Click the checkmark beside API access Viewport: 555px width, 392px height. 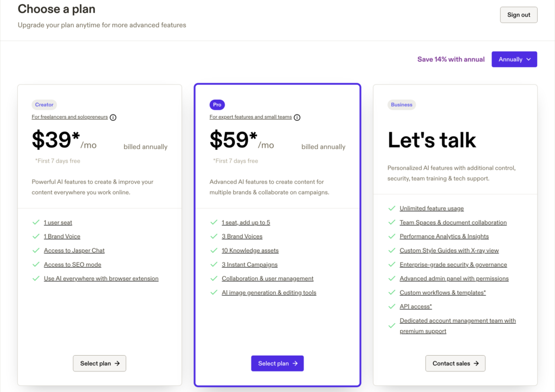(391, 307)
